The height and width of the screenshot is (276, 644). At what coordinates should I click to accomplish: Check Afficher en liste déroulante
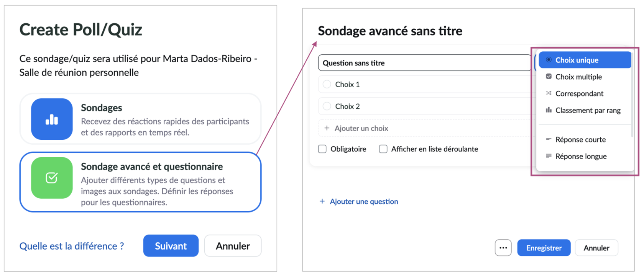click(x=383, y=149)
